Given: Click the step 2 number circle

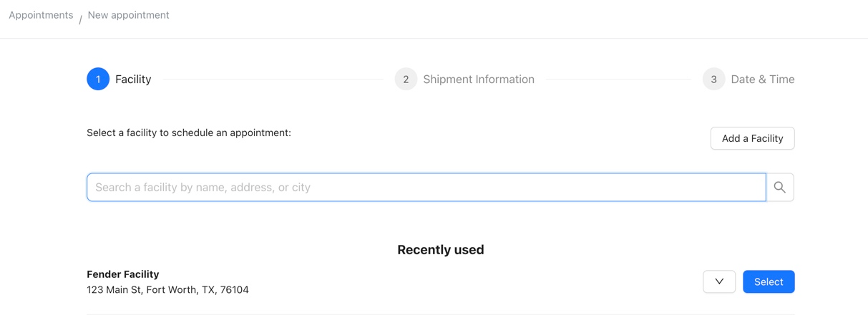Looking at the screenshot, I should coord(406,79).
